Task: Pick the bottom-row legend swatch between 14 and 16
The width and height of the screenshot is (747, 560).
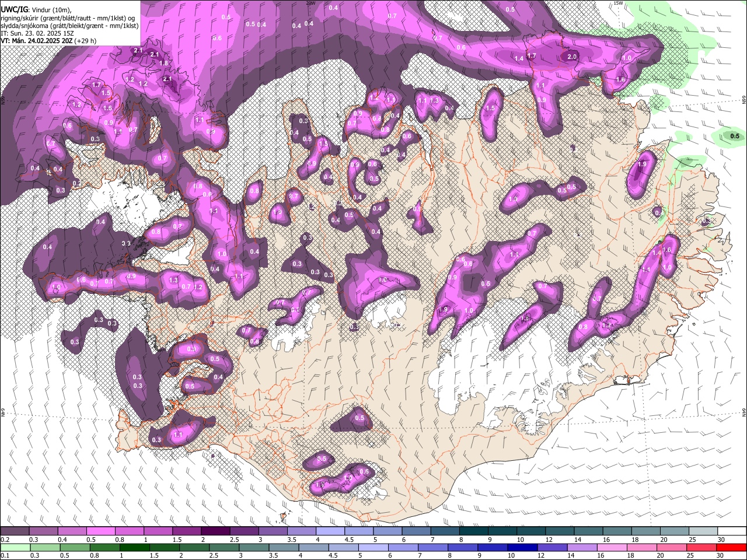Action: 582,547
